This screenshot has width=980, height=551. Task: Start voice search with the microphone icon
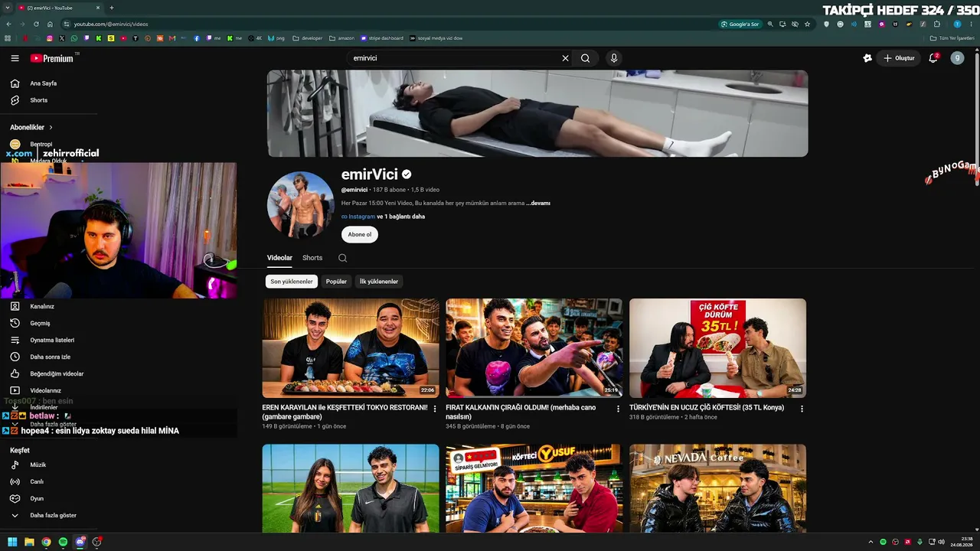[613, 58]
